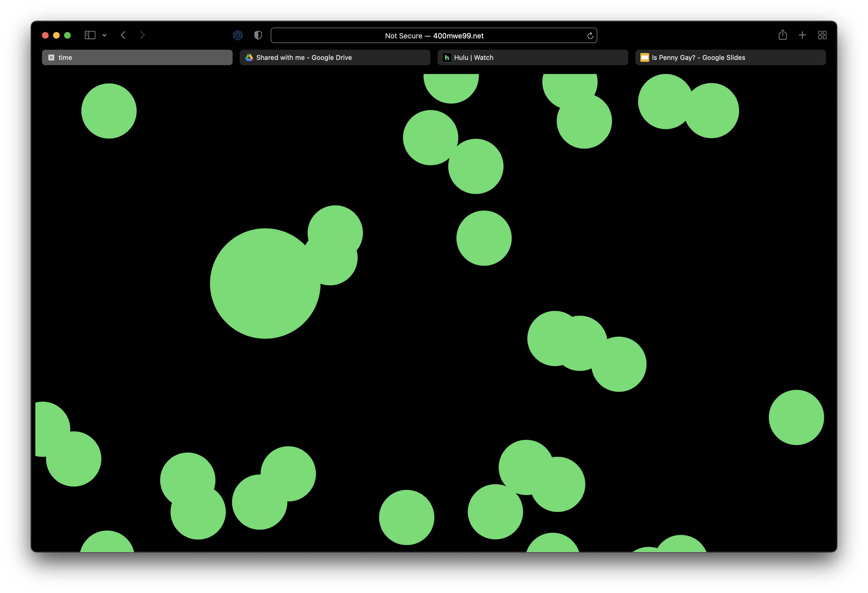Screen dimensions: 868x593
Task: Click the largest green circle on the page
Action: point(265,284)
